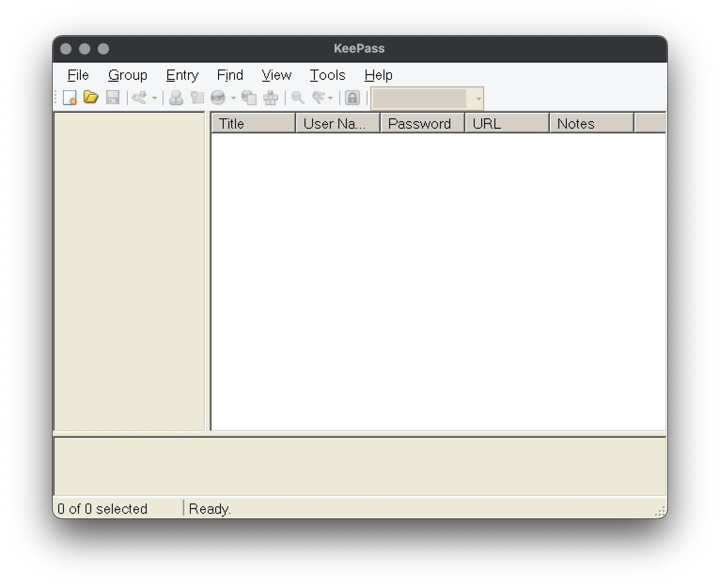Click the Open Database folder icon
This screenshot has height=588, width=720.
91,97
